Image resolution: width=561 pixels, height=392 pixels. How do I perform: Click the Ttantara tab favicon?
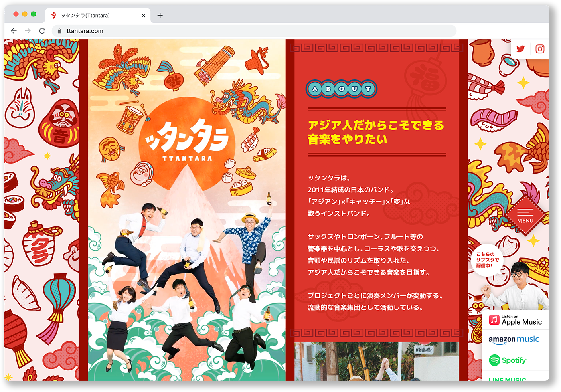(x=54, y=16)
